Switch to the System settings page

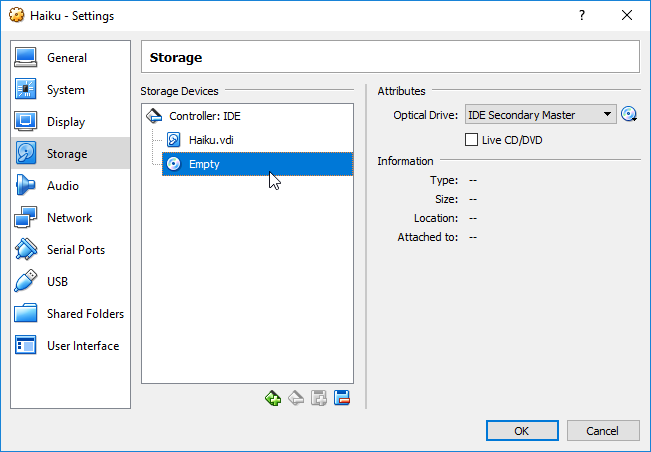(66, 90)
